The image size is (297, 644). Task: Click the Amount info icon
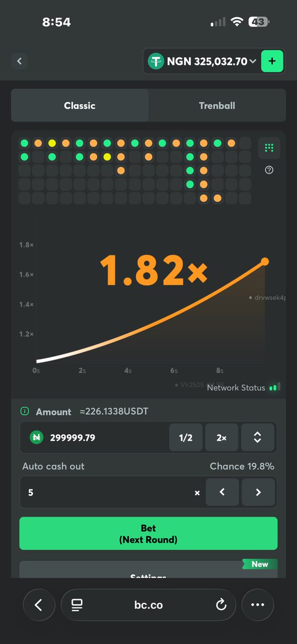point(24,412)
